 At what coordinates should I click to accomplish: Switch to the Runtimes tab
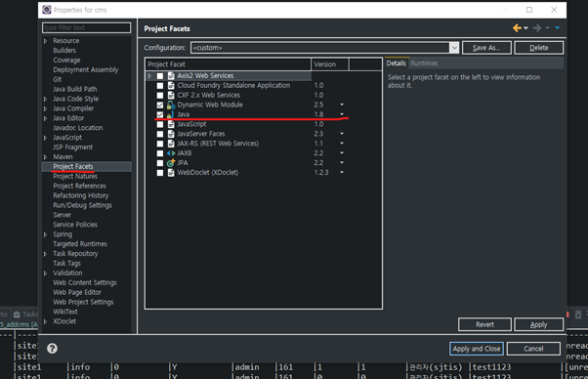424,63
